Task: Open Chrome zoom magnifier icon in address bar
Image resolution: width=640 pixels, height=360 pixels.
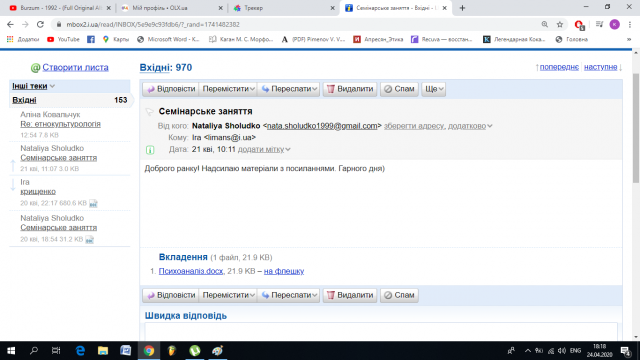Action: click(x=544, y=24)
